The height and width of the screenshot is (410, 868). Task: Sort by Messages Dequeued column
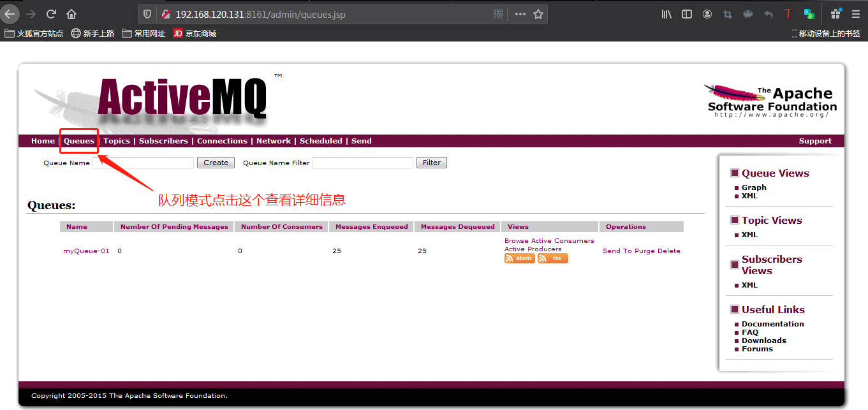tap(458, 226)
